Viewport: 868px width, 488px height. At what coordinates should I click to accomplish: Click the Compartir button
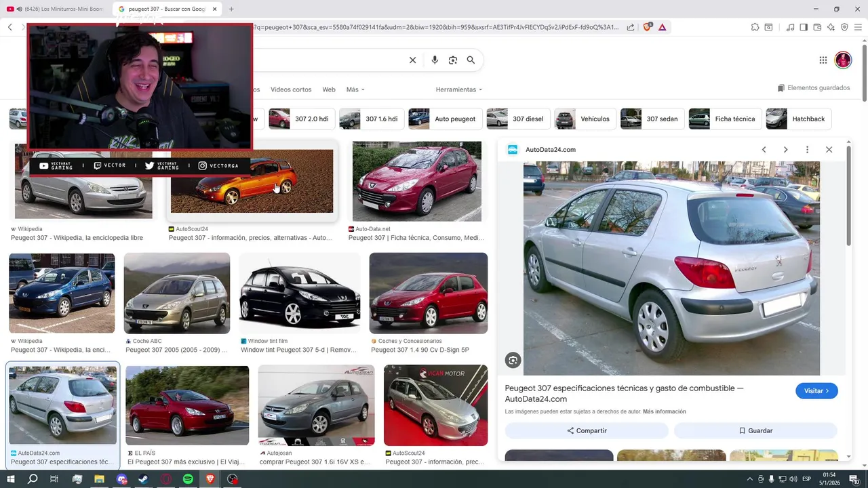click(587, 430)
